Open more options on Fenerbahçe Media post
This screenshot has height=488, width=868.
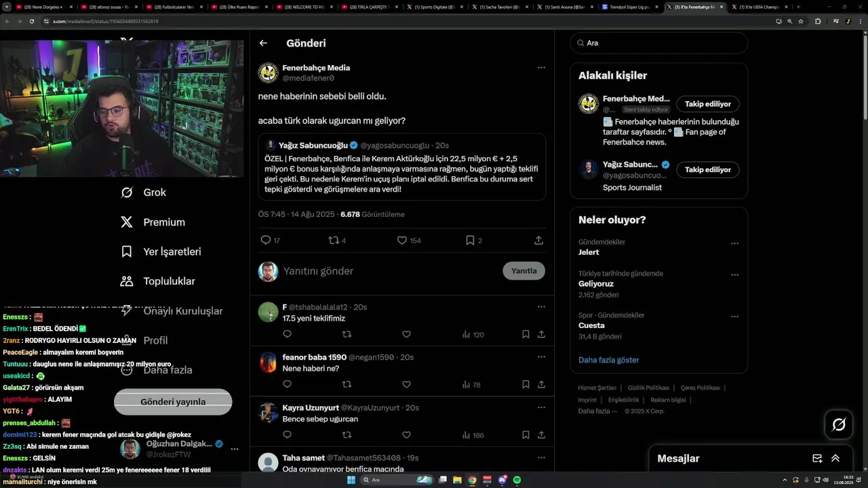point(541,68)
